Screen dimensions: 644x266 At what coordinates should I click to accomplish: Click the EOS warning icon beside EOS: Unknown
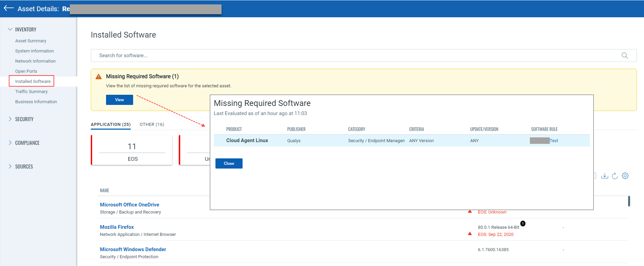[x=470, y=212]
